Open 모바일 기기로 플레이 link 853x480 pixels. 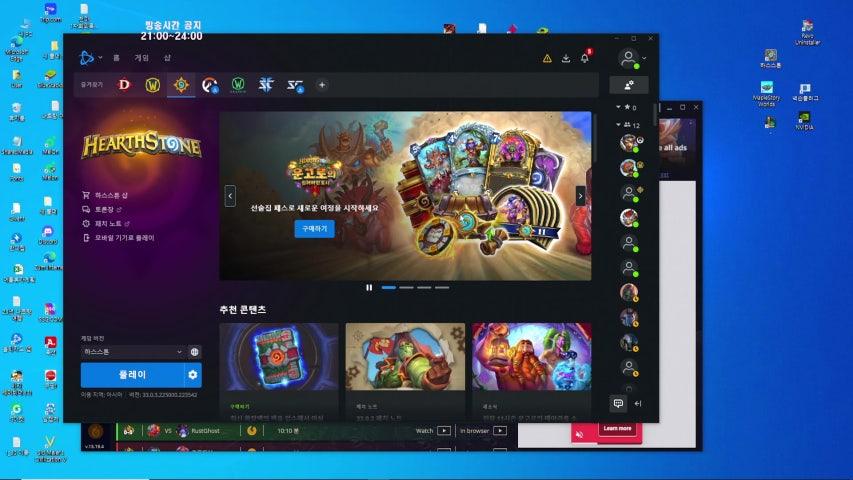119,238
